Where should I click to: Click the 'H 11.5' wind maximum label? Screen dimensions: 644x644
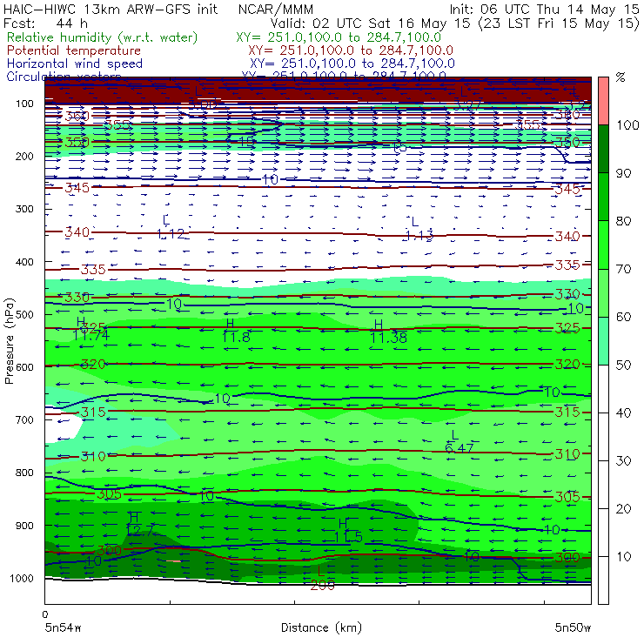pyautogui.click(x=348, y=530)
